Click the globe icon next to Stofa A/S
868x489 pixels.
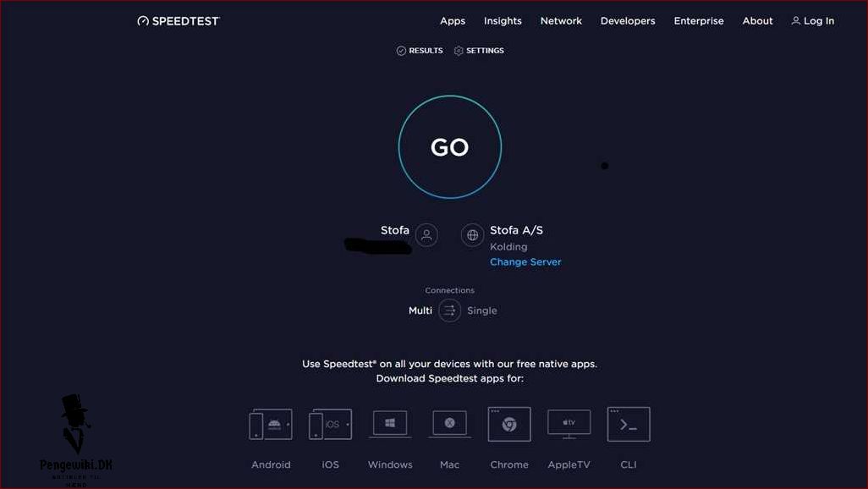tap(471, 234)
